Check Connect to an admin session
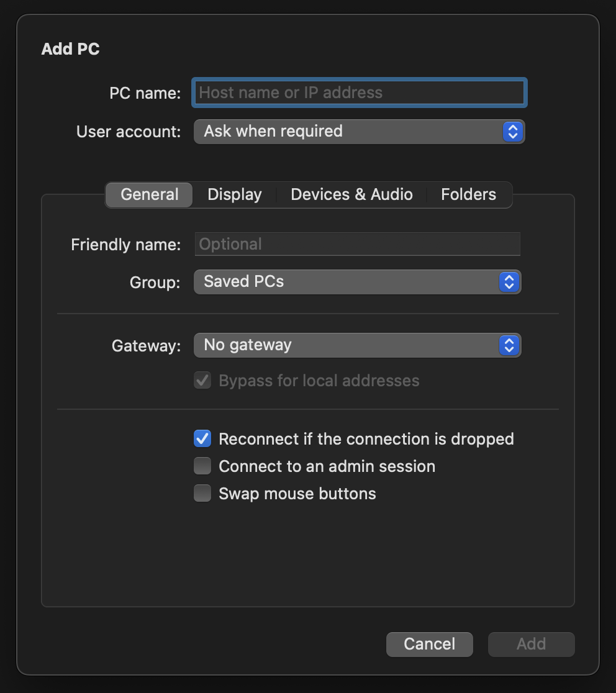The image size is (616, 693). (202, 466)
